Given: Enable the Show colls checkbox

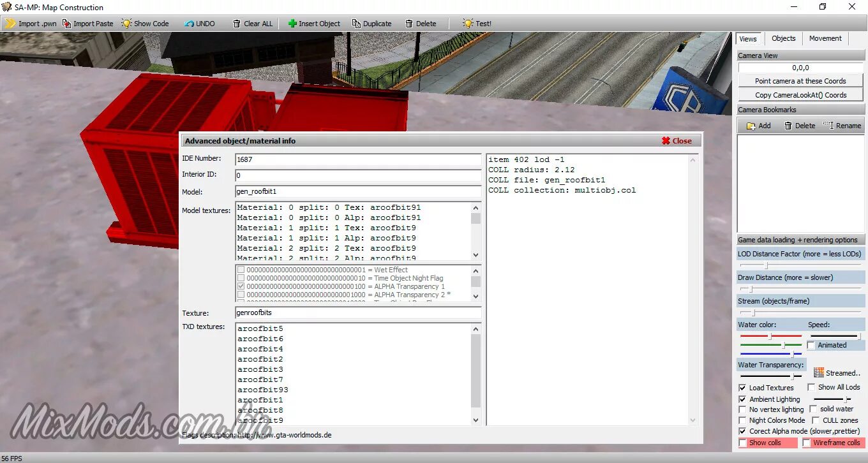Looking at the screenshot, I should click(x=742, y=443).
